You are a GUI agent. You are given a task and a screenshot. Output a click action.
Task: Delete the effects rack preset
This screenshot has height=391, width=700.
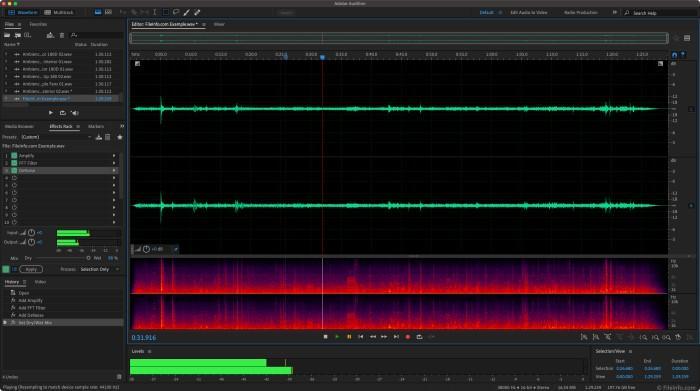[108, 137]
